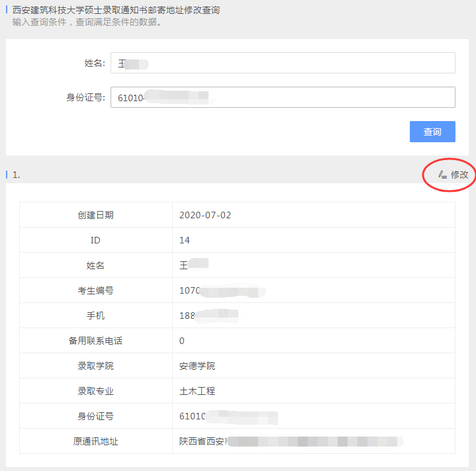Click the phone value starting 188
The height and width of the screenshot is (471, 476).
click(x=209, y=316)
